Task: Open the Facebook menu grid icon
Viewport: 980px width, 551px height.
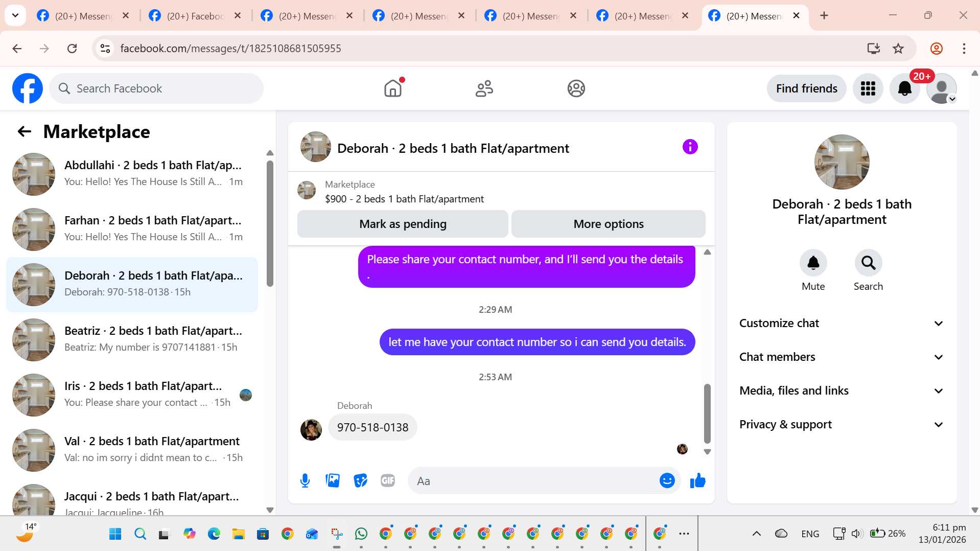Action: coord(868,88)
